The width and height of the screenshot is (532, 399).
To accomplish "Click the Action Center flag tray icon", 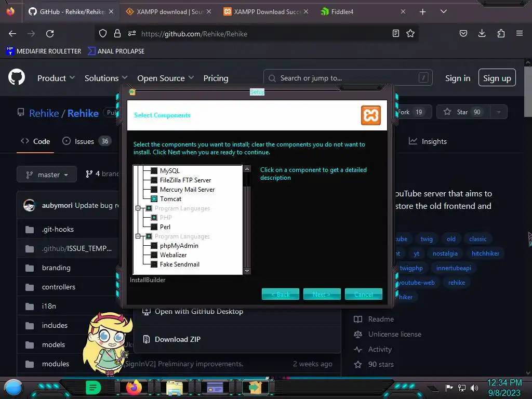I will (449, 388).
